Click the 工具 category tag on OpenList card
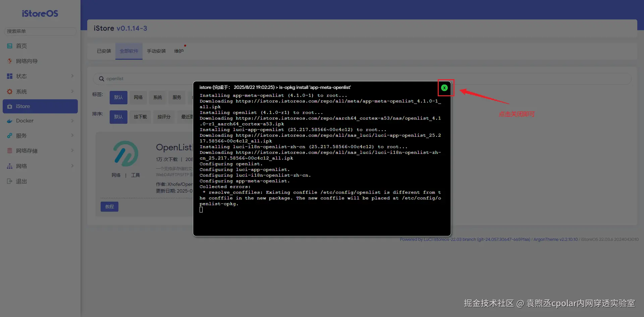The image size is (644, 317). 136,175
